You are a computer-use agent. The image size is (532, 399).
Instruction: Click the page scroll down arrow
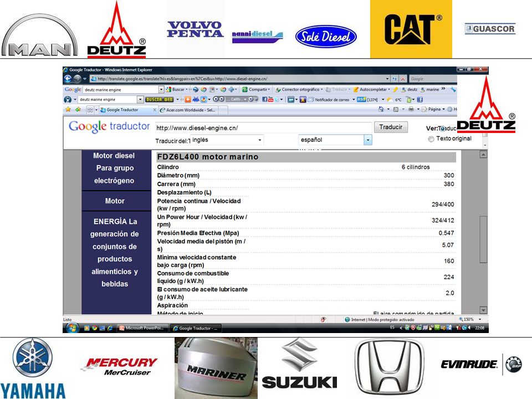(483, 310)
